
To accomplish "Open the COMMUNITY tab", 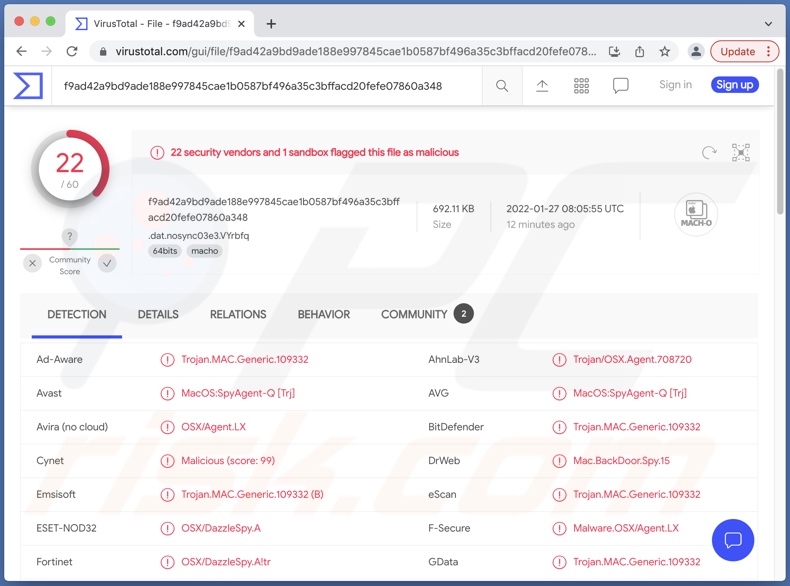I will click(414, 314).
